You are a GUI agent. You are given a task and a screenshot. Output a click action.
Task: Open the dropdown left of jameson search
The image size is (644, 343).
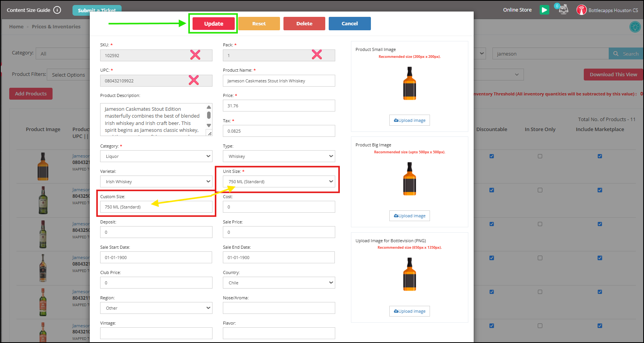pos(480,54)
